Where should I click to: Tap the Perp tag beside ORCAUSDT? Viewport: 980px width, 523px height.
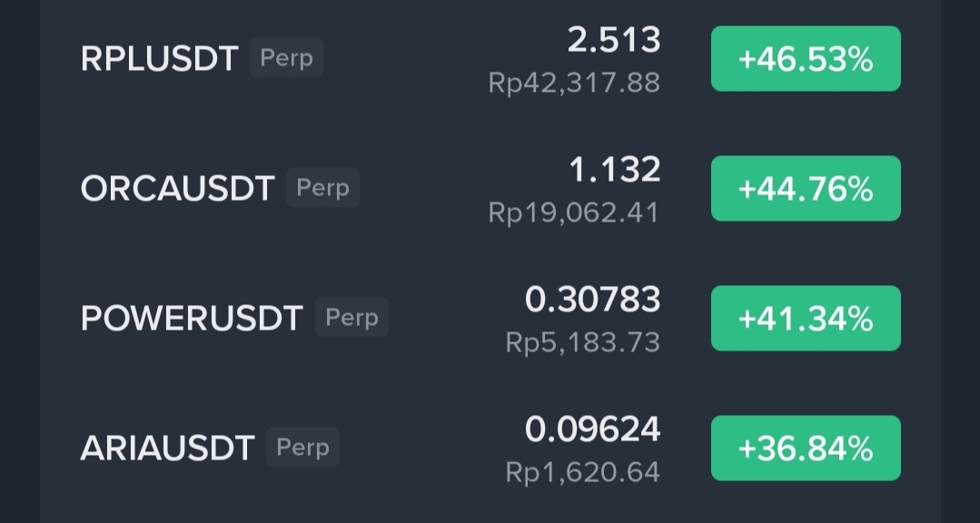click(x=322, y=187)
